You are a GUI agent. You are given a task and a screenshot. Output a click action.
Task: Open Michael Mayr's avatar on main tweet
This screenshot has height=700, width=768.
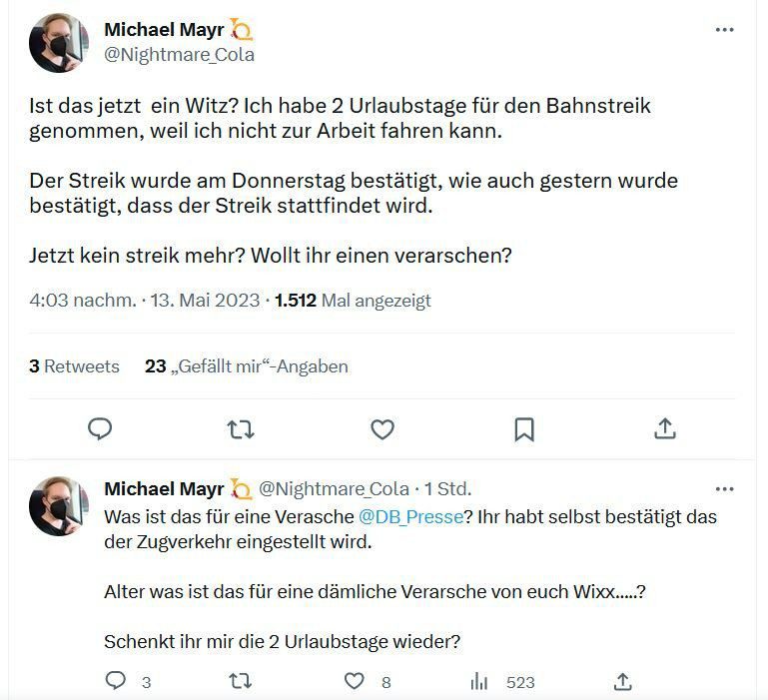(x=60, y=43)
